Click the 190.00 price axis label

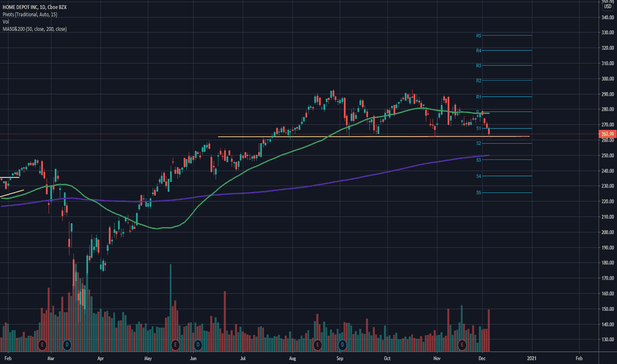(x=608, y=248)
